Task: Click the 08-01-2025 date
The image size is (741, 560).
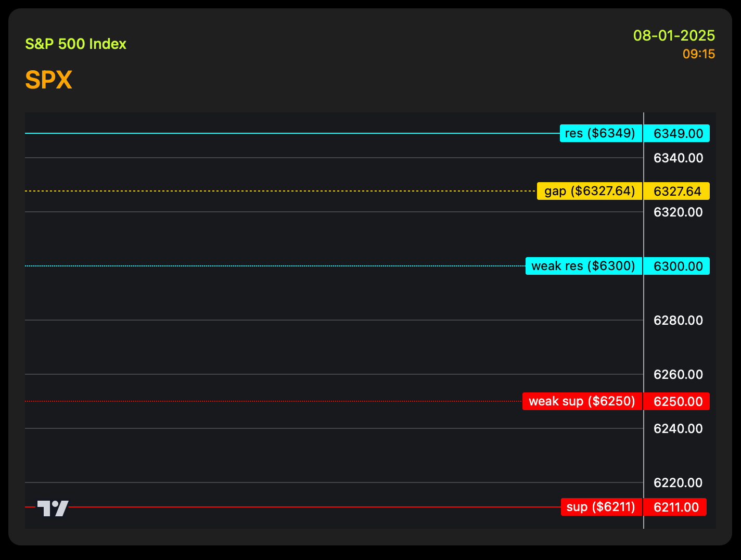Action: 674,36
